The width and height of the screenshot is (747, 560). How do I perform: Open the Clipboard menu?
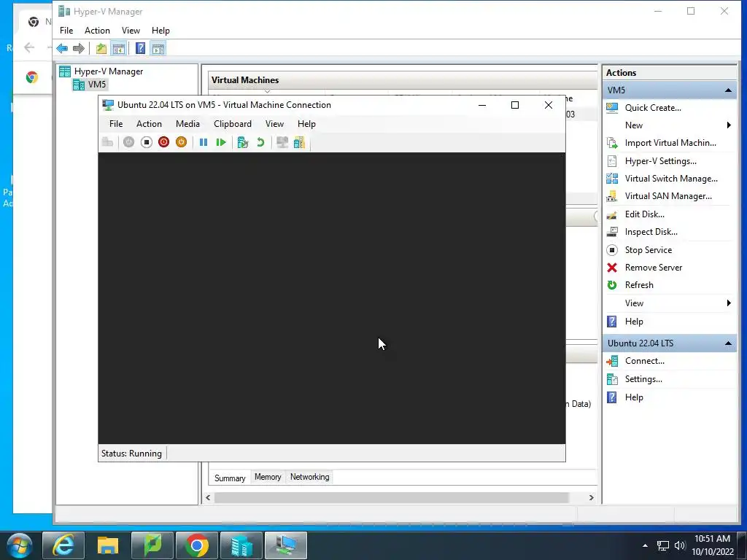pos(233,124)
